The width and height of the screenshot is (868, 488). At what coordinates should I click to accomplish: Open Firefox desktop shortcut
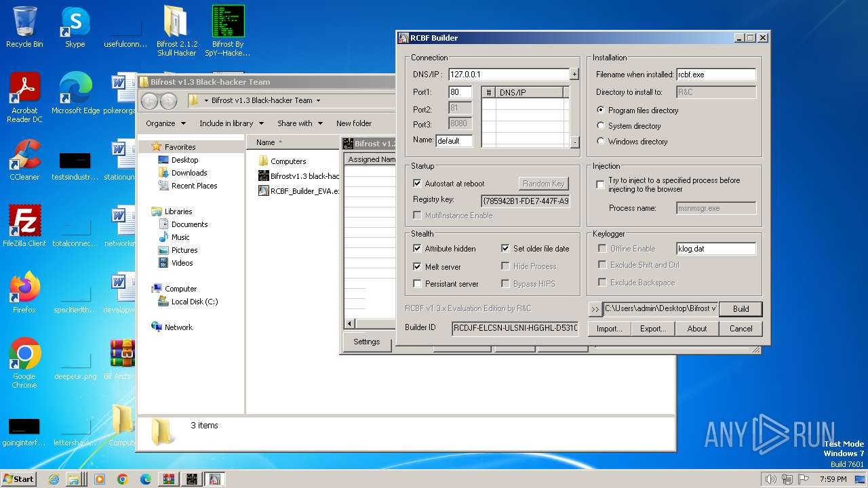(24, 293)
